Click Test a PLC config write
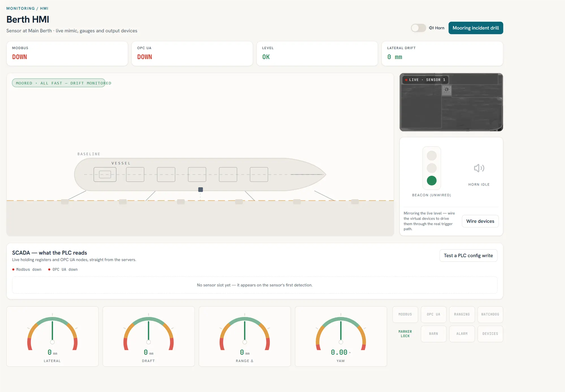 coord(468,256)
